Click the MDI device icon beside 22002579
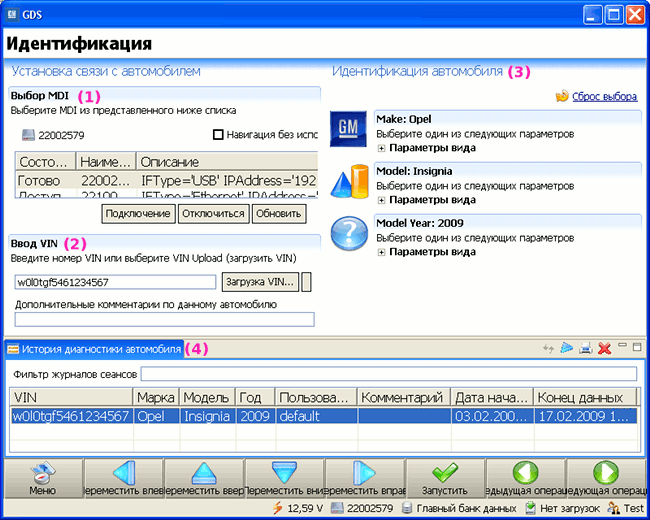This screenshot has width=650, height=520. tap(28, 135)
